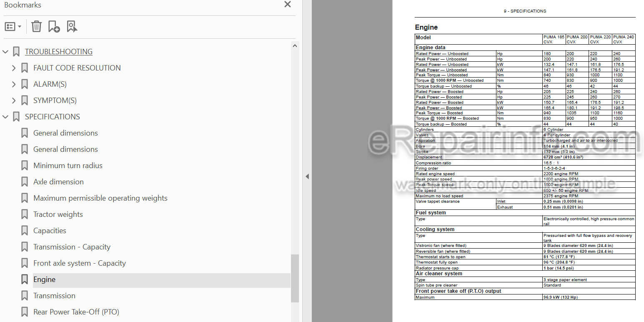Click bookmark icon beside ALARM(S)
644x322 pixels.
[25, 84]
